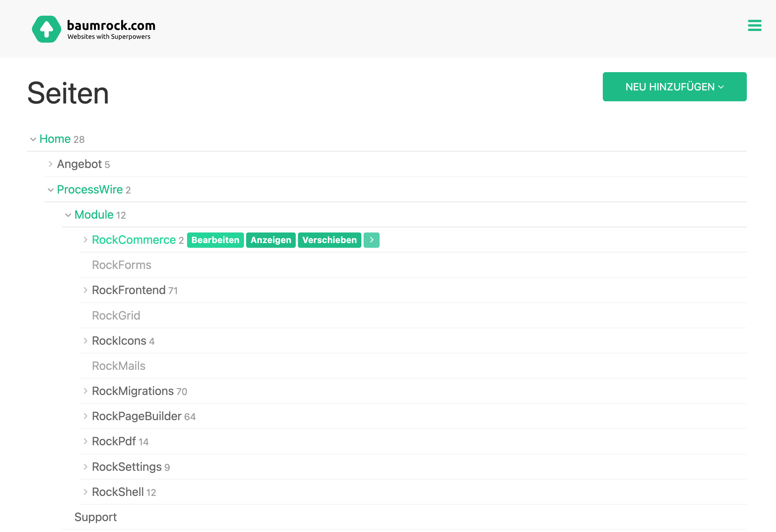
Task: Click the extra actions arrow beside Verschieben
Action: coord(371,240)
